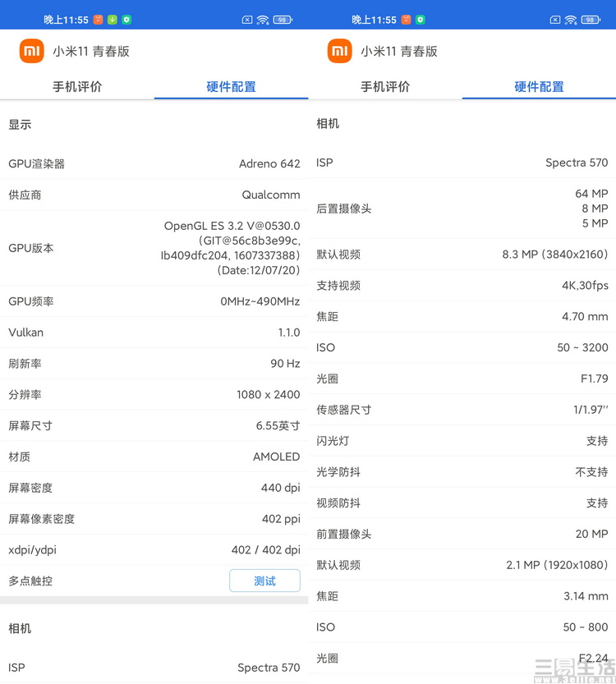This screenshot has height=684, width=616.
Task: Tap the 视频防抖 row label
Action: tap(338, 503)
